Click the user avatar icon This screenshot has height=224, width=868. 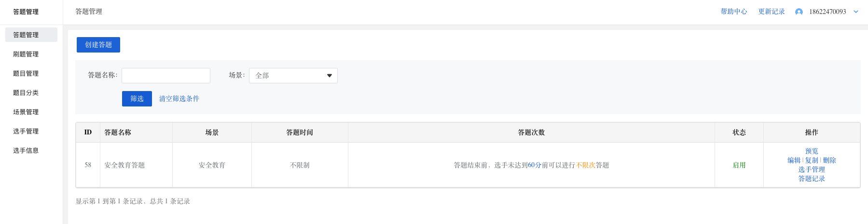pos(799,12)
